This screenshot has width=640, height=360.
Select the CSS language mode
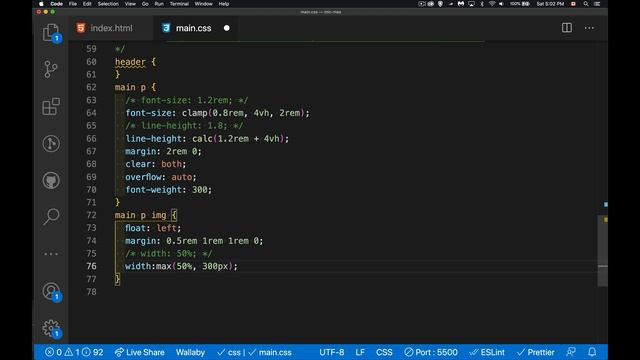point(384,352)
